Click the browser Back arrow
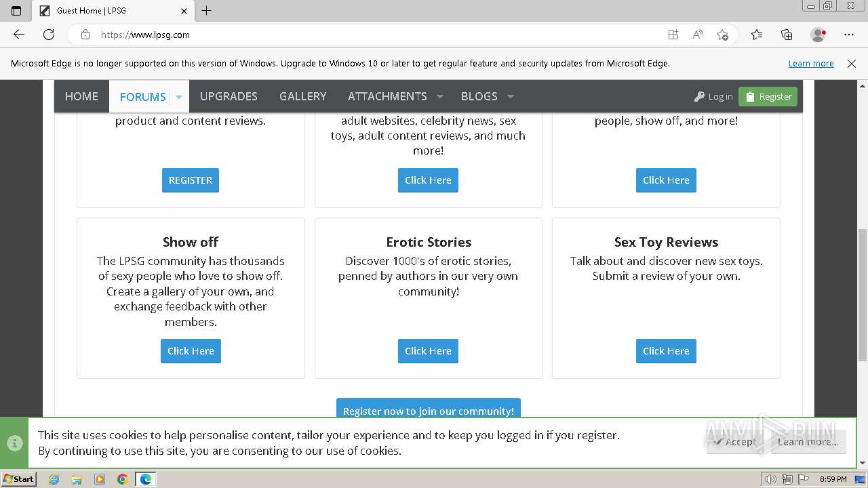 (x=19, y=35)
